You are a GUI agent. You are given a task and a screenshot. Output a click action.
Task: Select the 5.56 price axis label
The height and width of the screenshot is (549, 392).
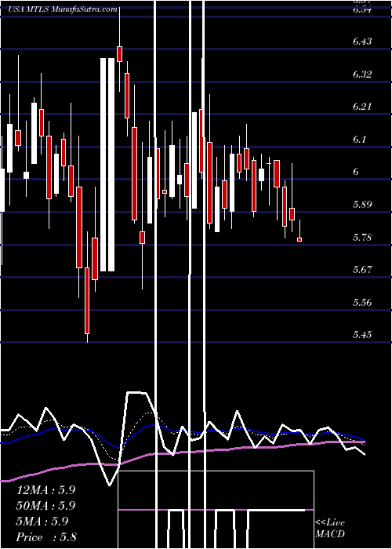[x=362, y=302]
